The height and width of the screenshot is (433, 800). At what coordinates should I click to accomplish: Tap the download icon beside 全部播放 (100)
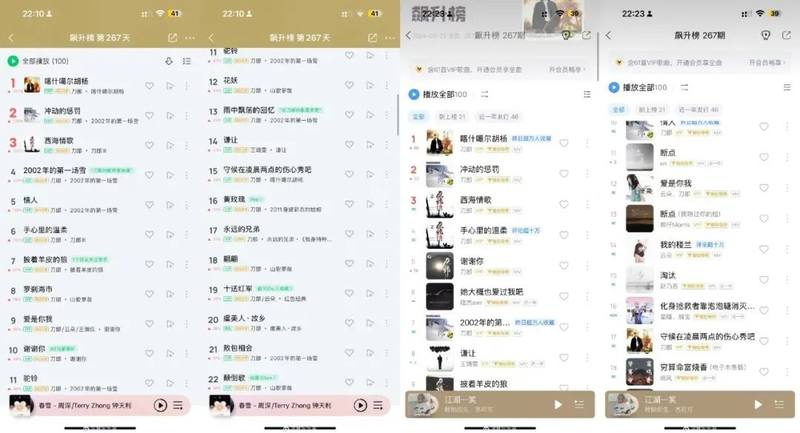[x=169, y=61]
